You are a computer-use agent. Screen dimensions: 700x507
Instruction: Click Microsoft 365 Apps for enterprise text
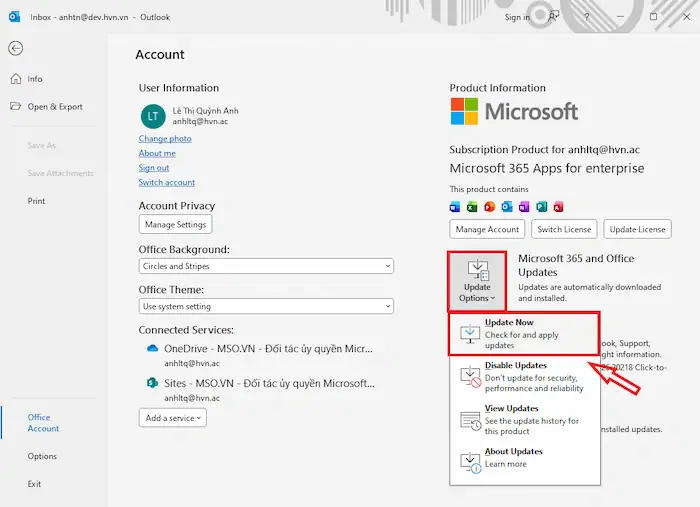[546, 168]
